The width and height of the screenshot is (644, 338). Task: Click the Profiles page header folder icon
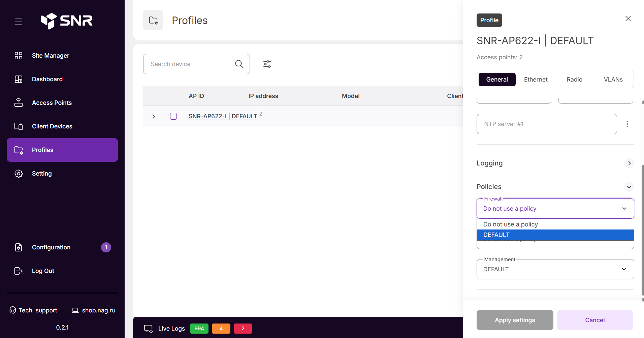153,20
